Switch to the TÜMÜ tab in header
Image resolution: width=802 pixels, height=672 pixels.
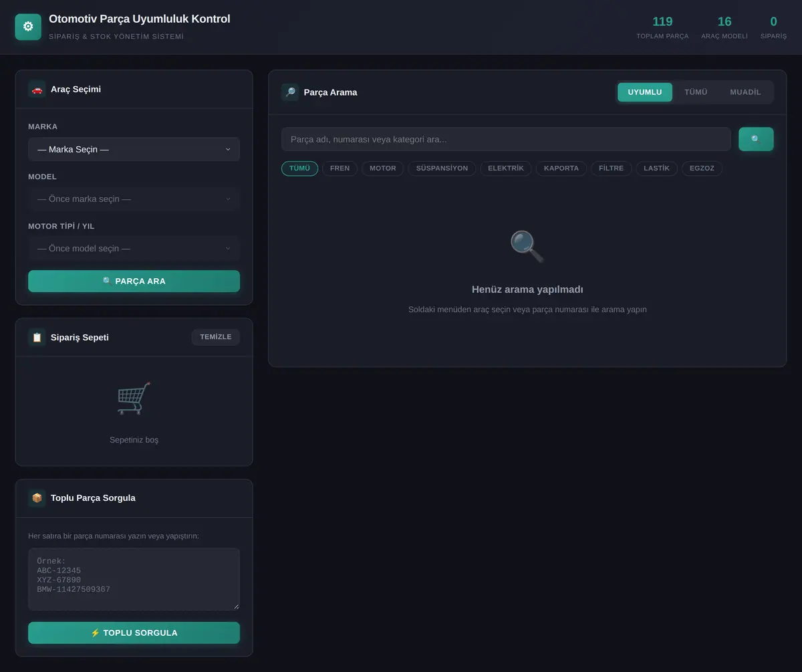click(x=696, y=92)
